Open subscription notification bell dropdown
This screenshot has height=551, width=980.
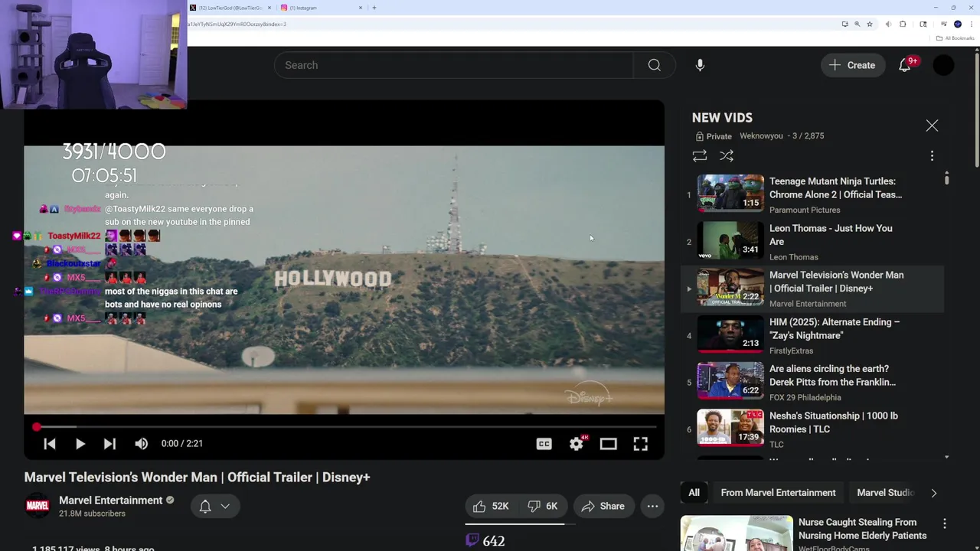pyautogui.click(x=215, y=506)
